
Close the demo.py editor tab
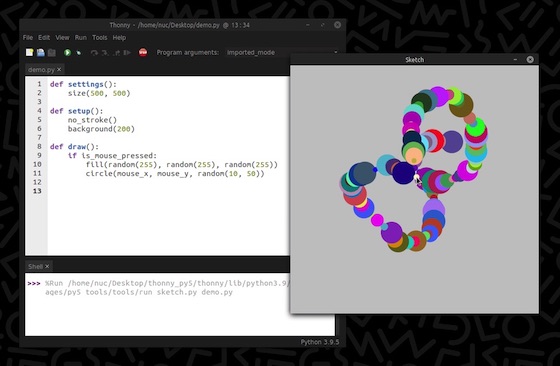point(59,69)
